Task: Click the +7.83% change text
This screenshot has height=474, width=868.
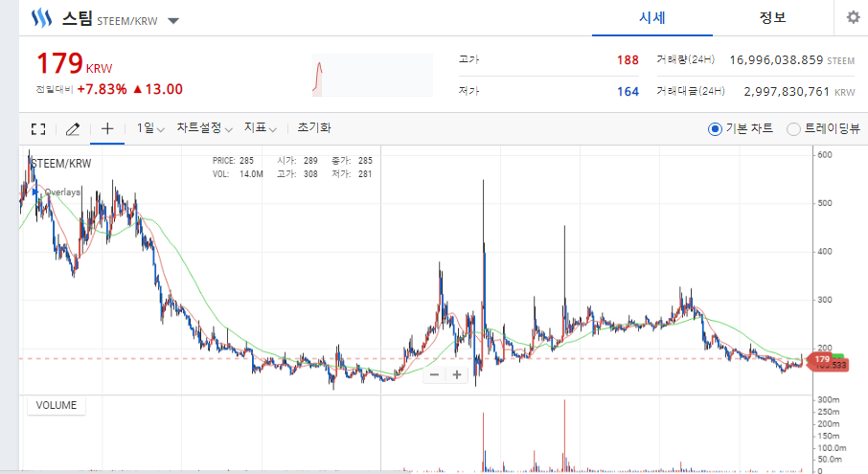Action: click(102, 89)
